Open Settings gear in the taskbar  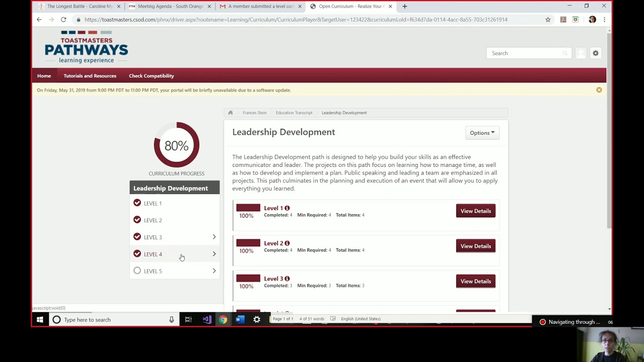[x=257, y=320]
